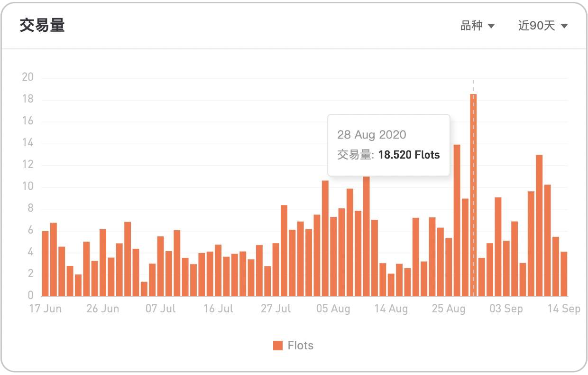Click the 交易量 chart title
The height and width of the screenshot is (375, 588).
pos(42,26)
